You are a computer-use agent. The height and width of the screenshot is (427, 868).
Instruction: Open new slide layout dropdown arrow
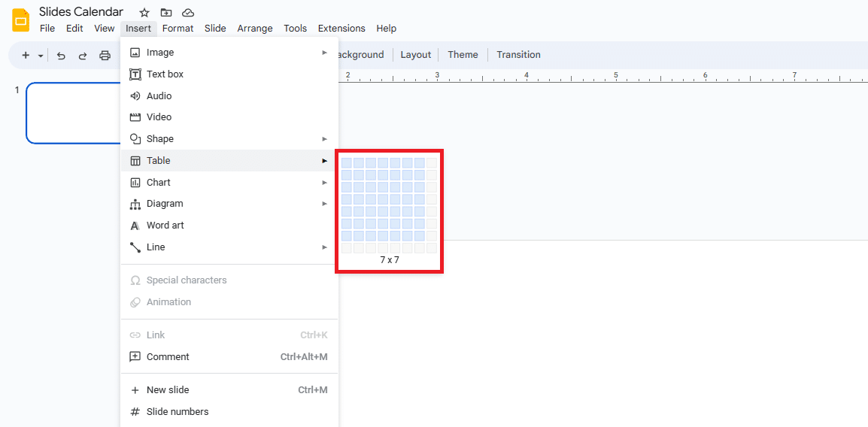click(x=41, y=56)
